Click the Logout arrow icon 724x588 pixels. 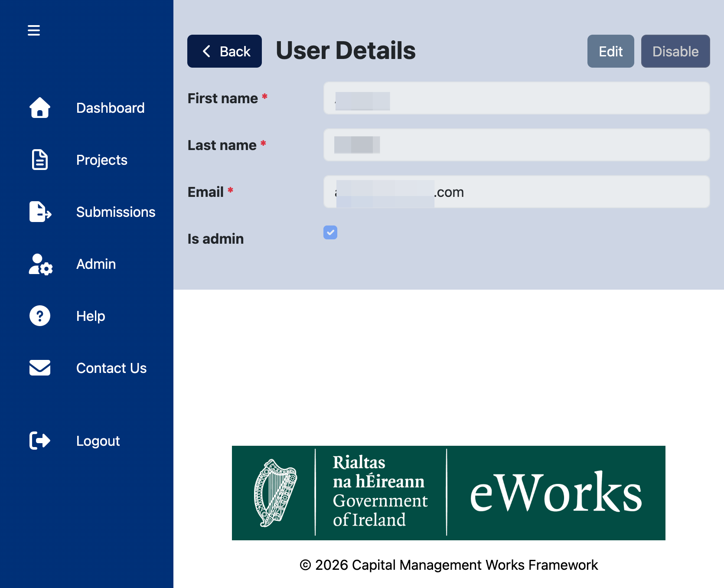pos(40,441)
